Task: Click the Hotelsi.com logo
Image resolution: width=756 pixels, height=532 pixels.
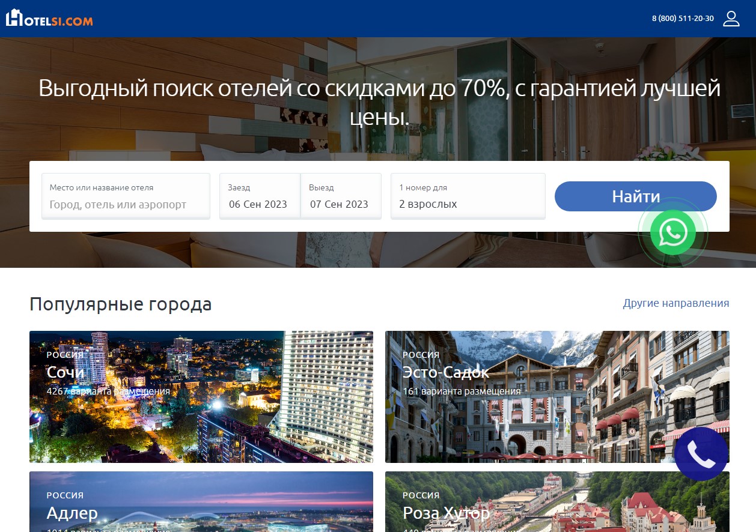Action: tap(49, 19)
